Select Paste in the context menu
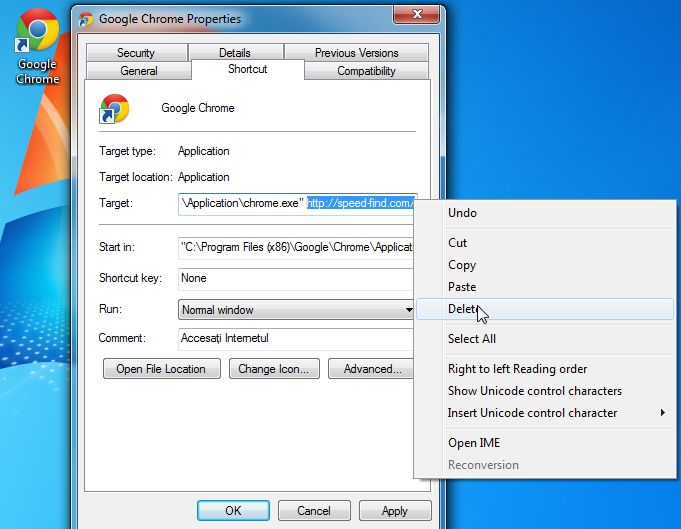Image resolution: width=681 pixels, height=529 pixels. [545, 287]
